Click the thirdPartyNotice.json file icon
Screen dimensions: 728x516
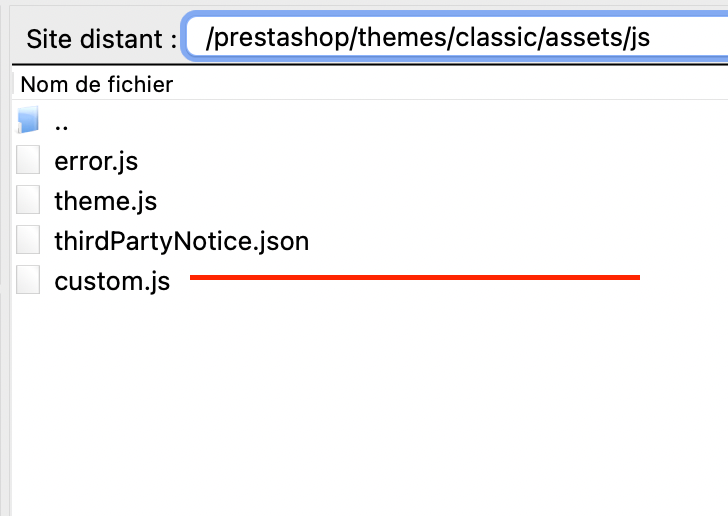28,241
